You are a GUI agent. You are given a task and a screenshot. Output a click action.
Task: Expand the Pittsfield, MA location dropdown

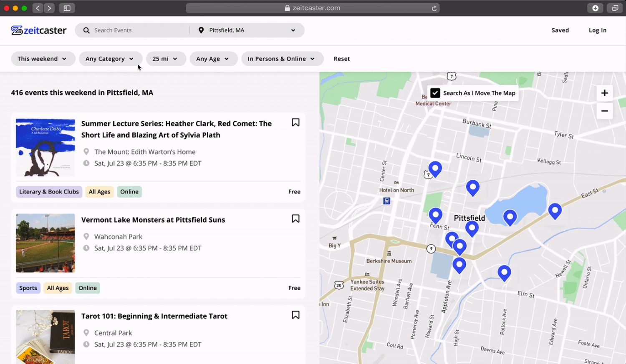pyautogui.click(x=293, y=30)
